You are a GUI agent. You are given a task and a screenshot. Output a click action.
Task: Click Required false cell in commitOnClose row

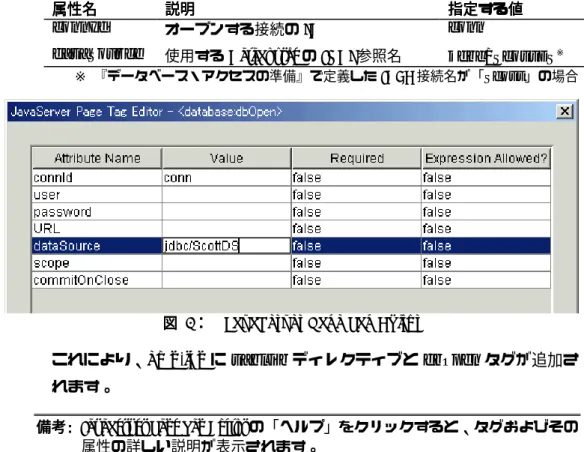pos(356,280)
